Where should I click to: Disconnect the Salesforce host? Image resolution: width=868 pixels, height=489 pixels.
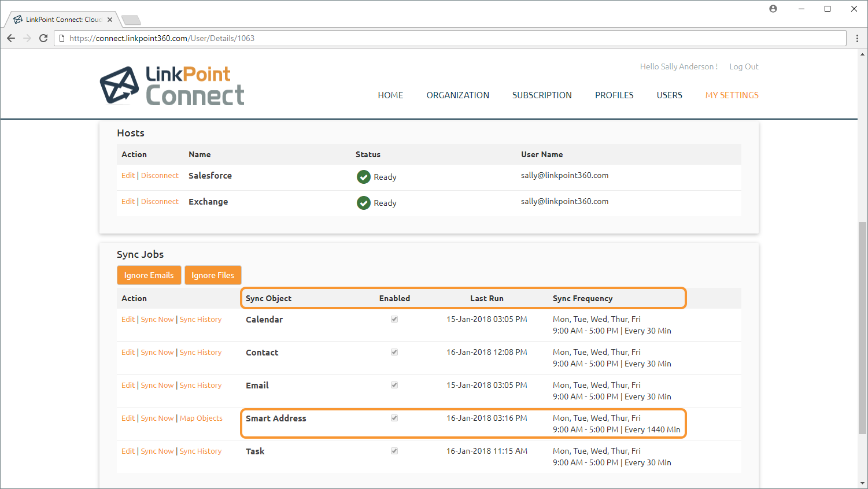click(x=160, y=175)
